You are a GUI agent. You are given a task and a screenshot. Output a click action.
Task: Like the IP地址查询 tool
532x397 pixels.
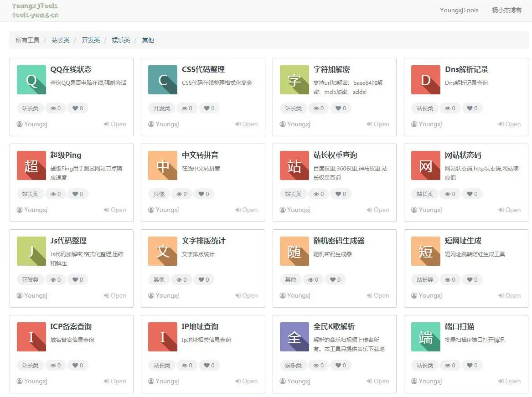[209, 365]
